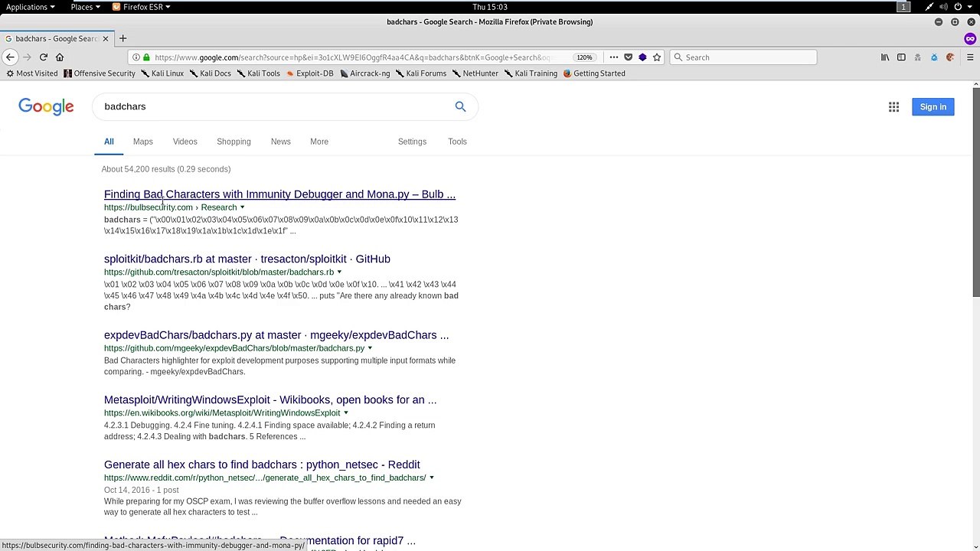Toggle the sidebar view
Viewport: 980px width, 551px height.
901,57
